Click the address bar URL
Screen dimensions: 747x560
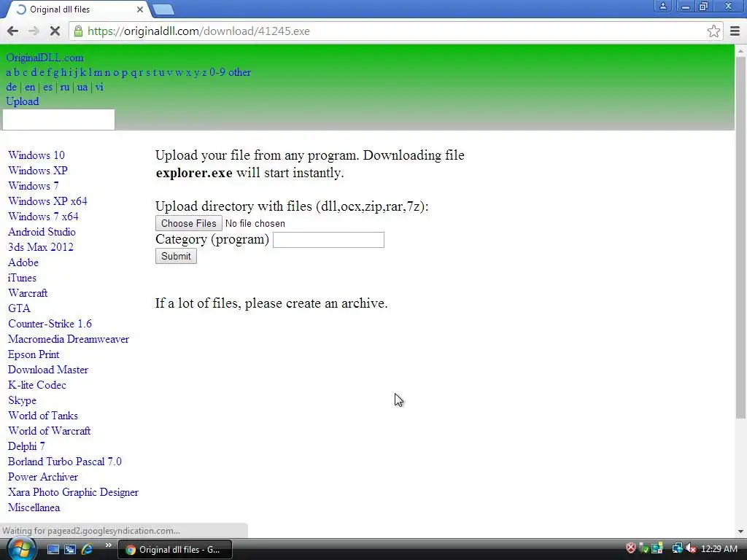[x=198, y=31]
